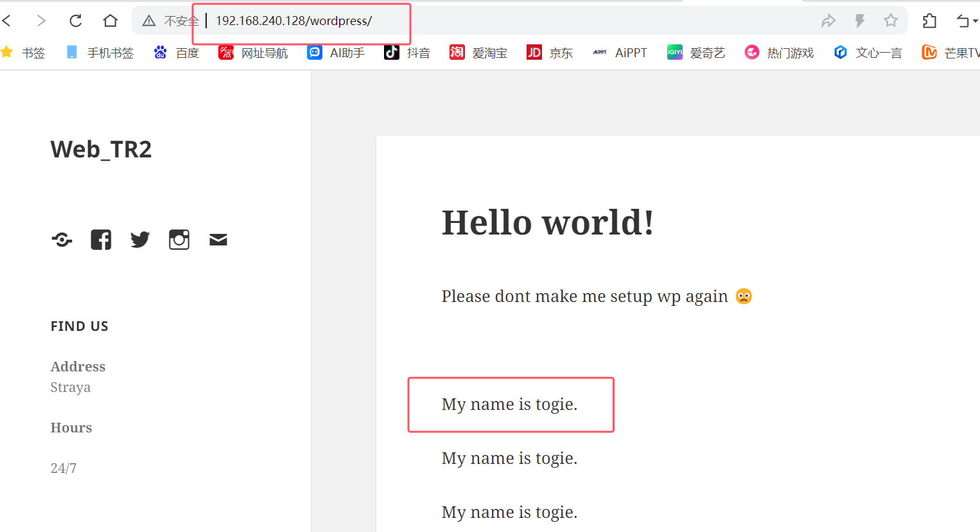The height and width of the screenshot is (532, 980).
Task: Reload the current page
Action: [76, 21]
